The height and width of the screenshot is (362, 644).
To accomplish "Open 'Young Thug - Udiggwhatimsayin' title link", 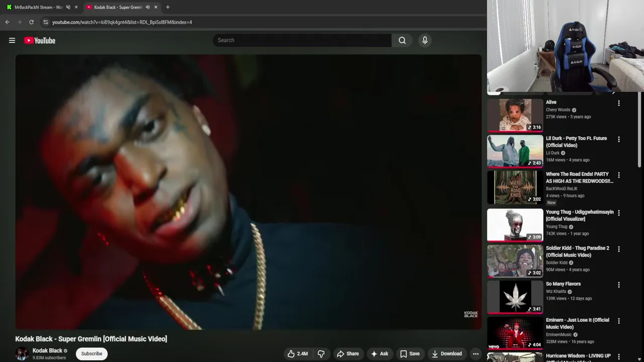I will click(580, 215).
